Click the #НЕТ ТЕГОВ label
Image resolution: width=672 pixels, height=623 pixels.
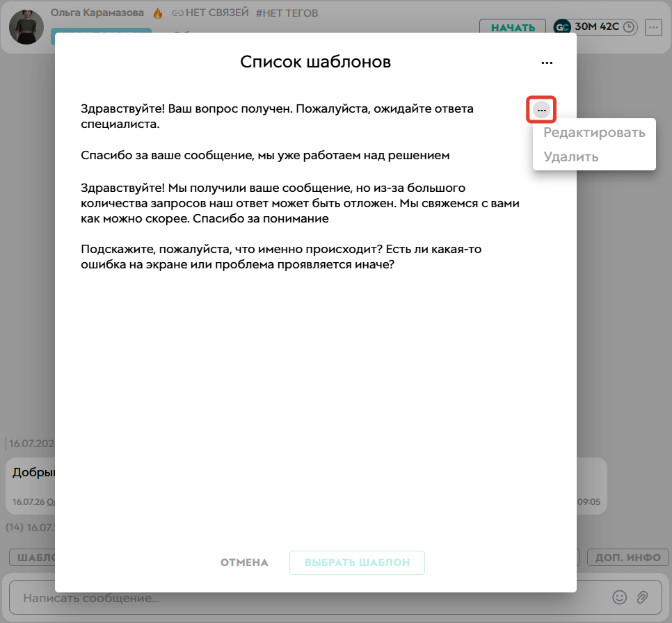point(287,13)
